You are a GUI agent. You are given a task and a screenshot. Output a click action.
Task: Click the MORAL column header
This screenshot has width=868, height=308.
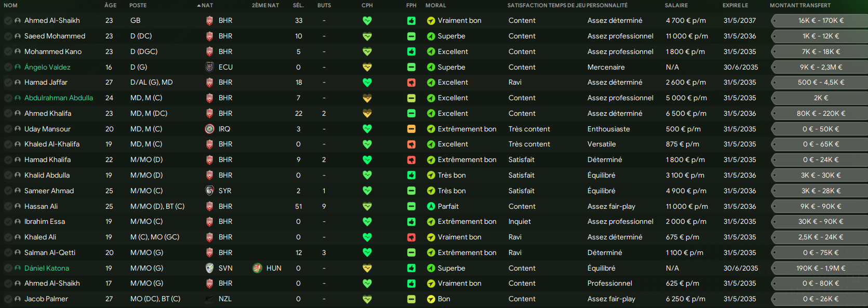click(435, 5)
